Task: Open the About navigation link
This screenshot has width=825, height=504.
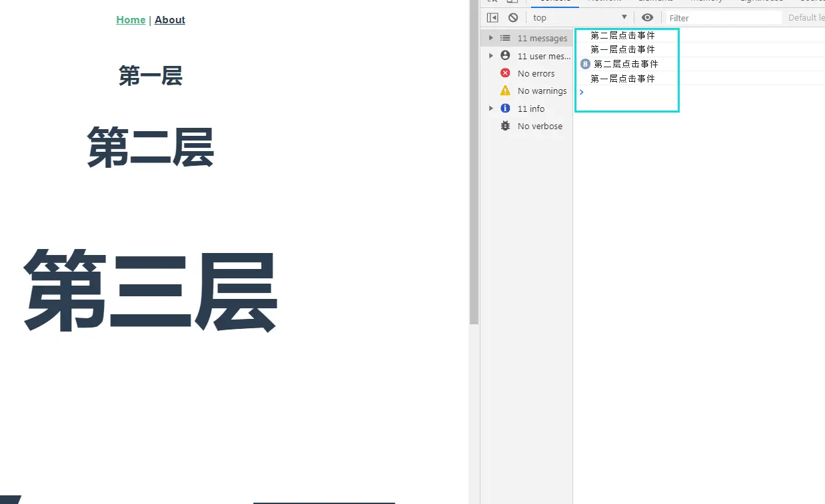Action: (170, 20)
